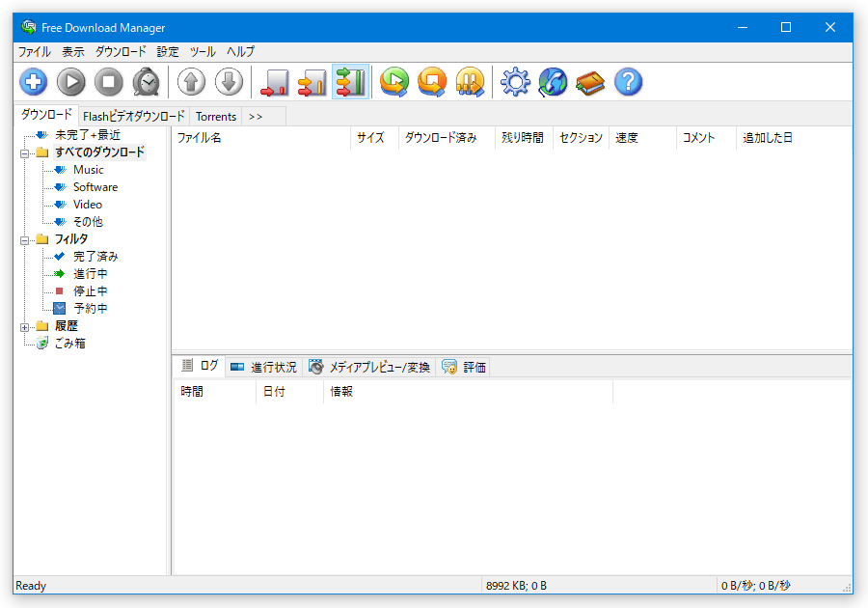Image resolution: width=868 pixels, height=608 pixels.
Task: Switch to the ログ tab
Action: point(200,366)
